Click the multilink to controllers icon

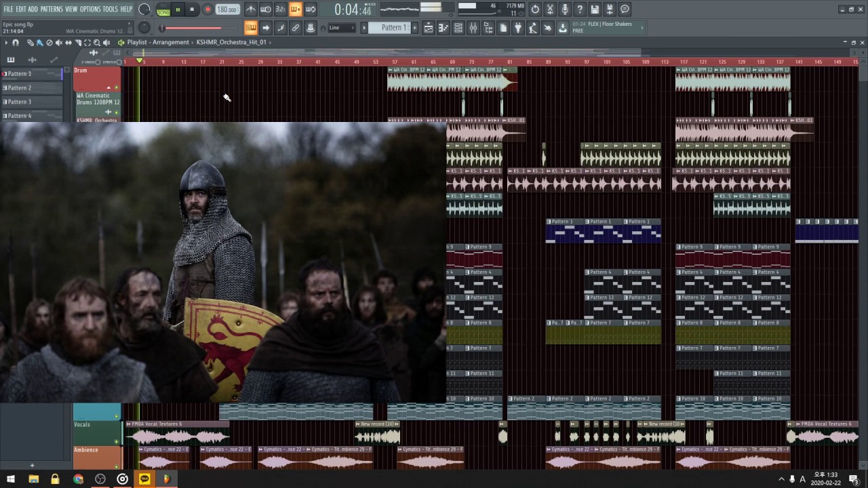pos(296,28)
